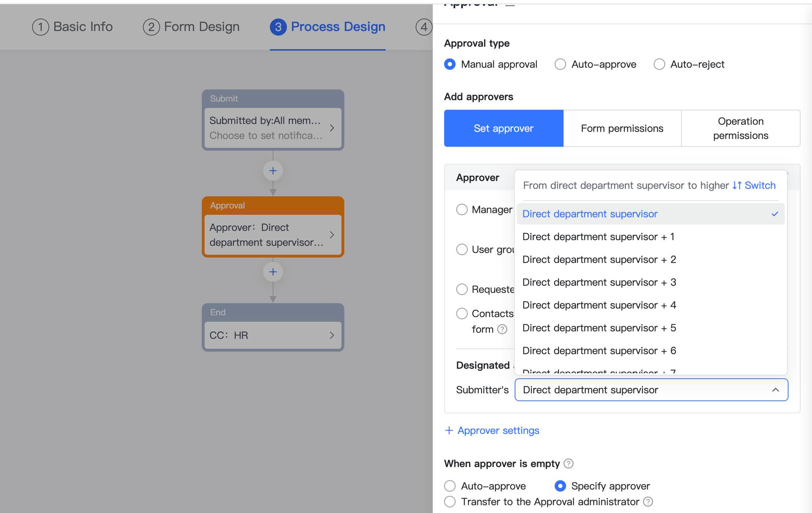The height and width of the screenshot is (513, 812).
Task: Click the Switch link in dropdown header
Action: [x=760, y=185]
